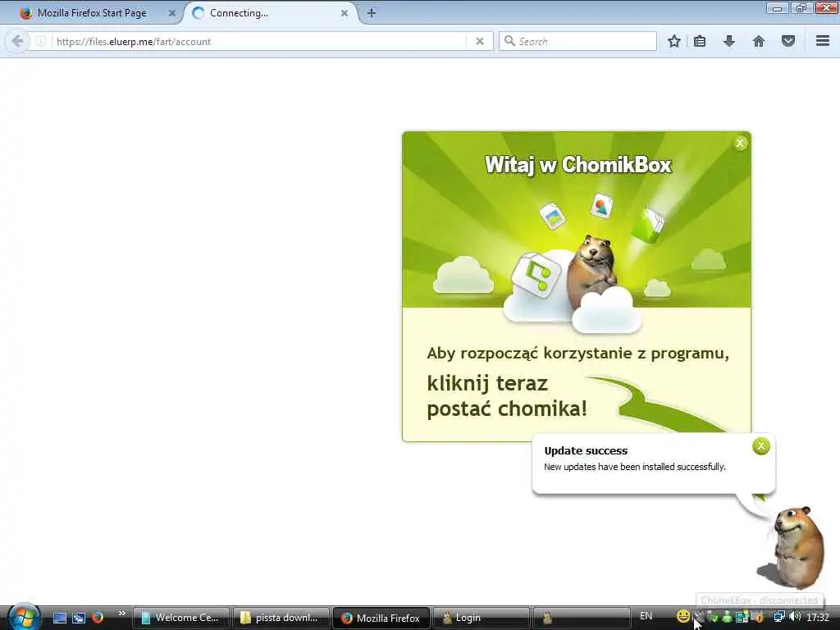Click "Update success" heading text

click(586, 450)
